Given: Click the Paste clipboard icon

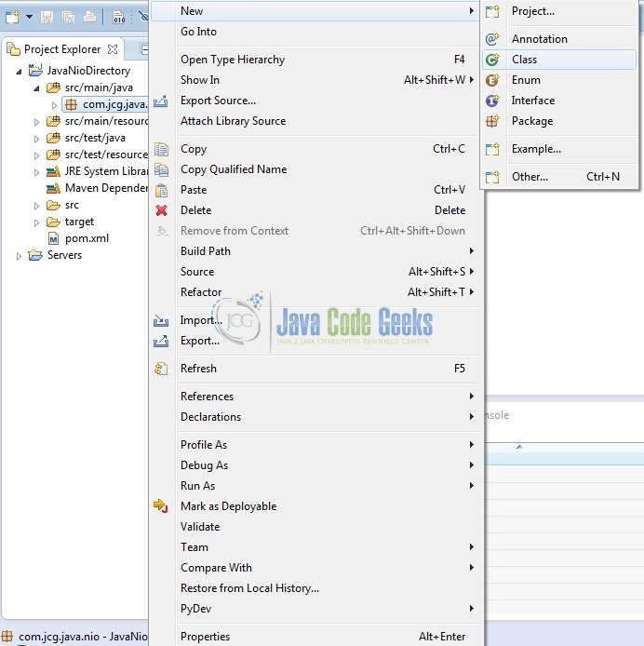Looking at the screenshot, I should coord(161,190).
